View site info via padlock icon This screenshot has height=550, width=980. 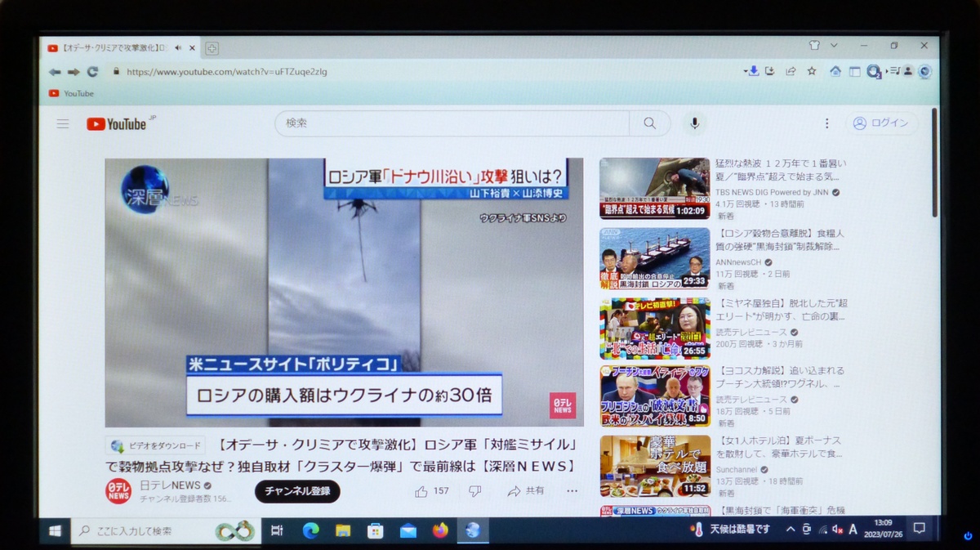point(116,72)
